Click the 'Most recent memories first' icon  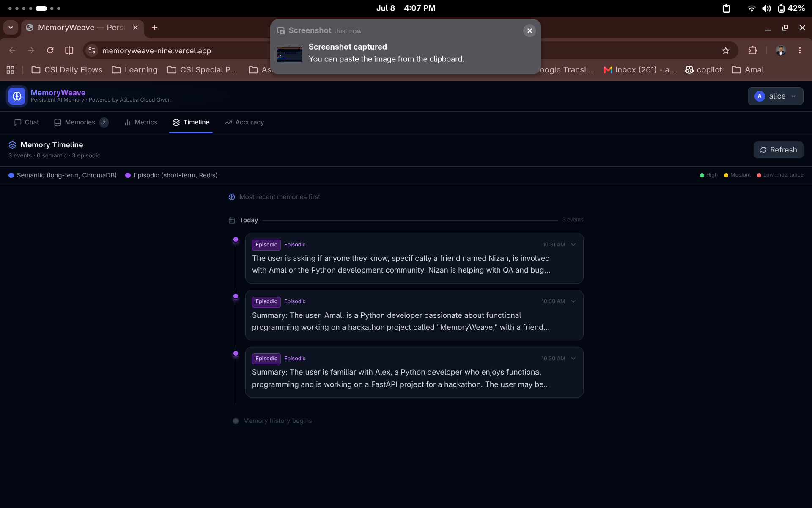point(232,197)
